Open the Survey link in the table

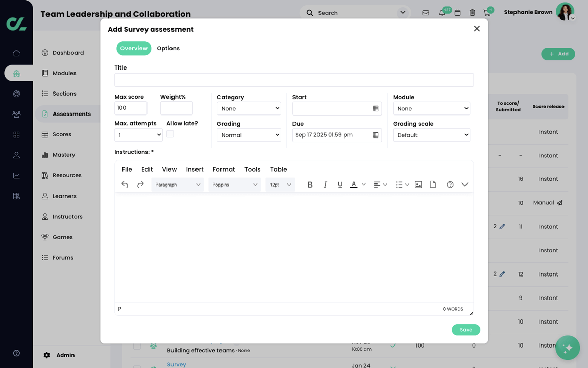[x=176, y=364]
